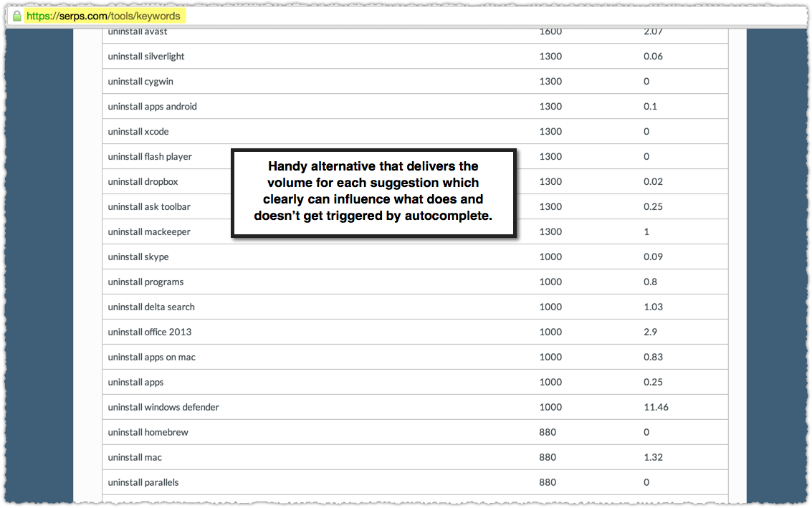Screen dimensions: 812x508
Task: Click volume 1300 in uninstall ask toolbar row
Action: pos(550,206)
